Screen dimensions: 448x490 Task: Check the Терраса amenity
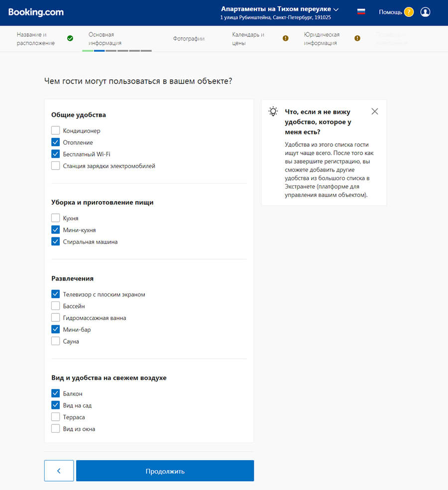[56, 417]
